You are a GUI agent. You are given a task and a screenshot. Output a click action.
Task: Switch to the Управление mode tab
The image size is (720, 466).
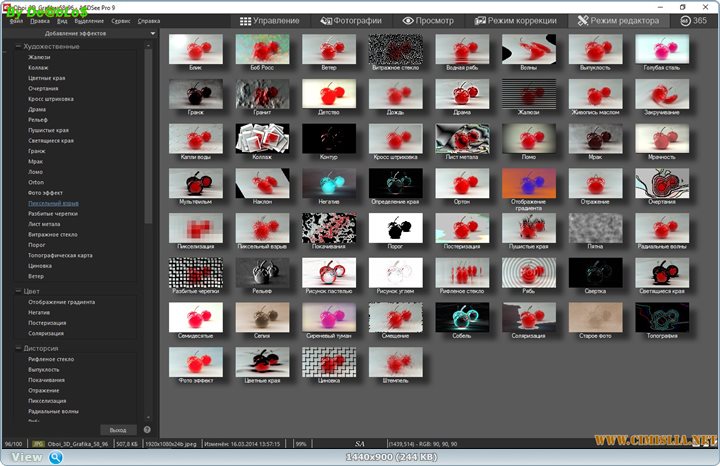pyautogui.click(x=268, y=20)
